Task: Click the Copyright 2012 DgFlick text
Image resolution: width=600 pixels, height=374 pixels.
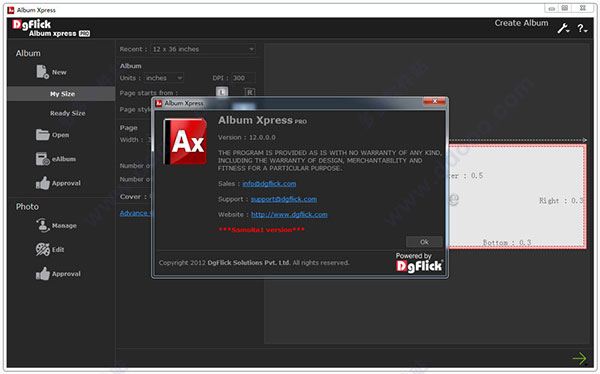Action: 254,263
